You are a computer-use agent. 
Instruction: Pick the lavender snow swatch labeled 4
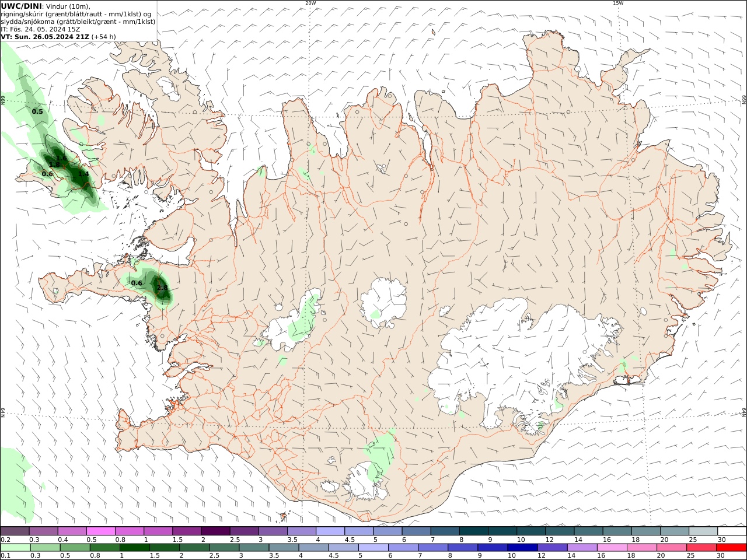pos(330,531)
